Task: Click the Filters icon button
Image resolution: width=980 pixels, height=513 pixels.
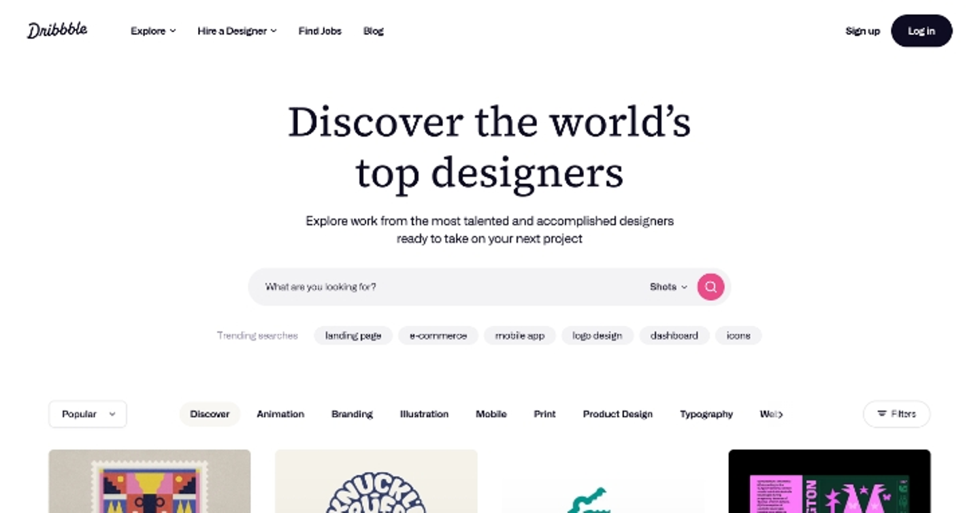Action: coord(896,414)
